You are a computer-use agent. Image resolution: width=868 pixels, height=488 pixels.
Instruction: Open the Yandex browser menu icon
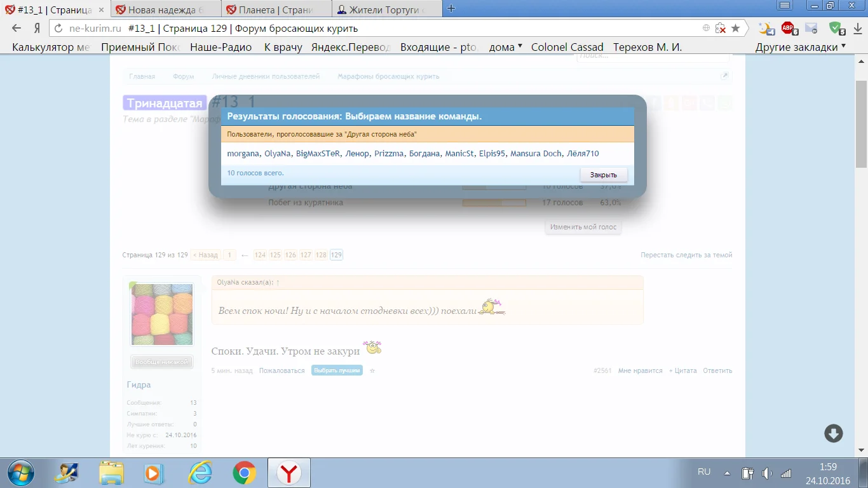(785, 6)
